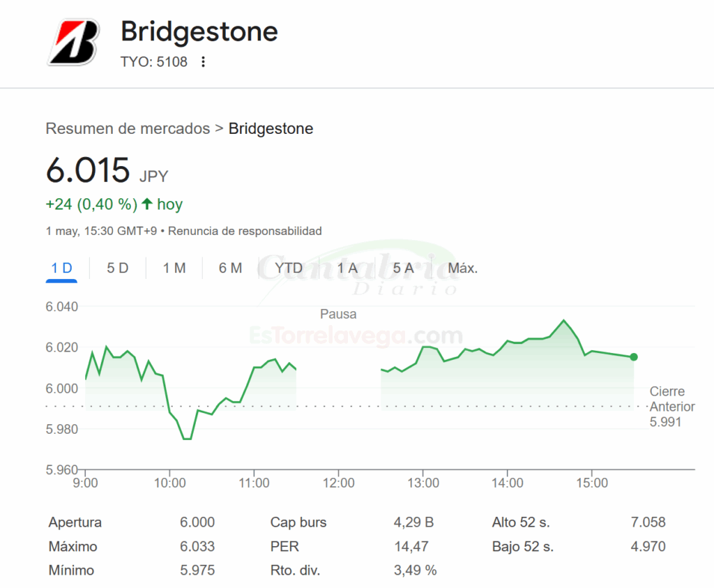Switch to the 5 D range tab
Viewport: 714px width, 588px height.
pos(117,269)
